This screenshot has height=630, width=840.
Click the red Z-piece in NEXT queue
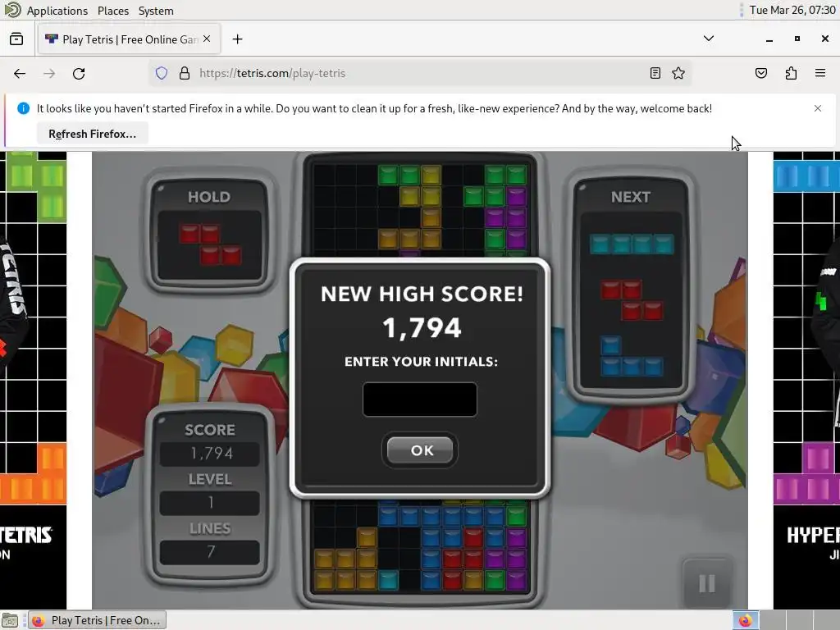632,300
